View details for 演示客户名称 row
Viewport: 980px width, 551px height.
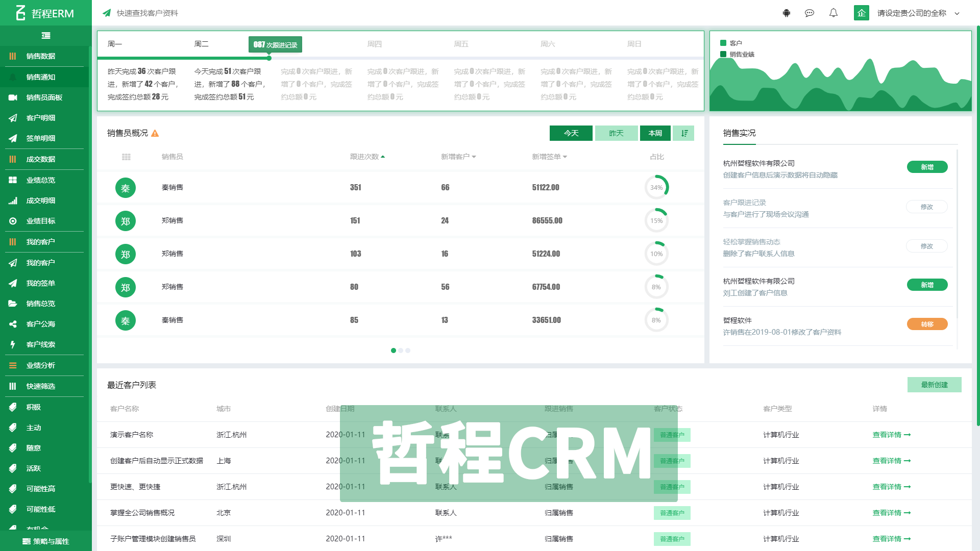(x=892, y=435)
